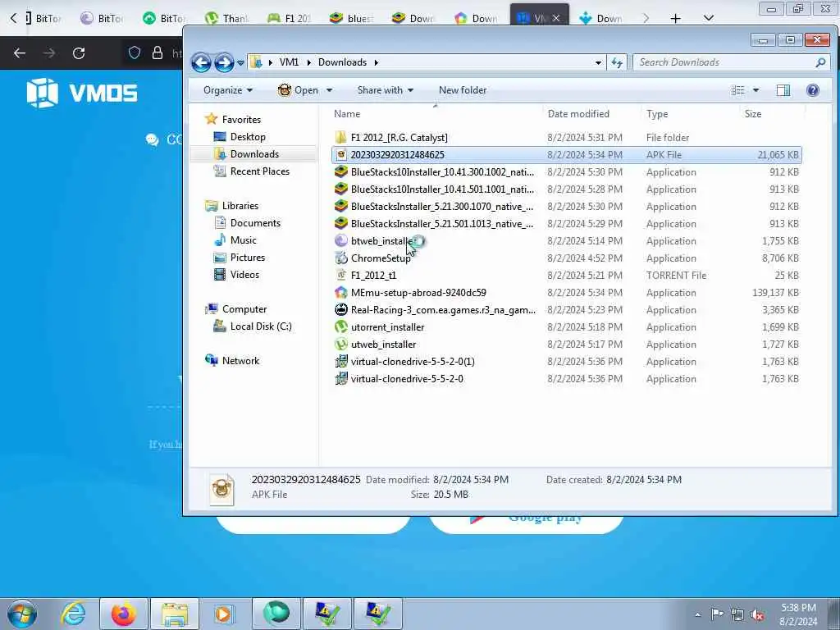Switch to the blues browser tab
The height and width of the screenshot is (630, 840).
coord(352,18)
